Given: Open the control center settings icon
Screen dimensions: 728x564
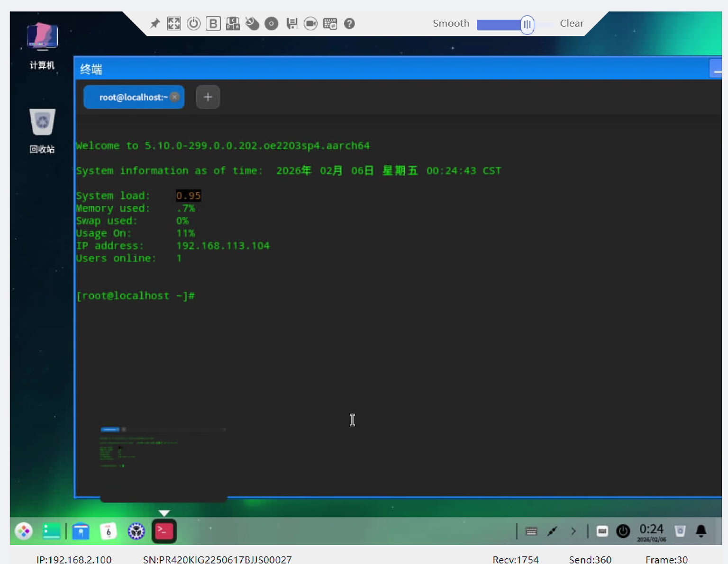Looking at the screenshot, I should point(136,531).
